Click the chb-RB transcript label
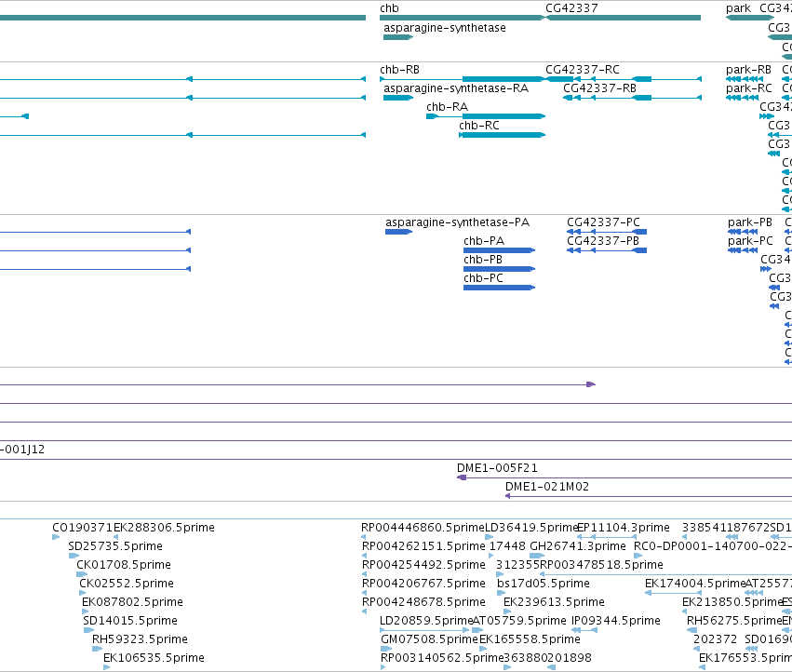The height and width of the screenshot is (672, 792). click(x=399, y=70)
